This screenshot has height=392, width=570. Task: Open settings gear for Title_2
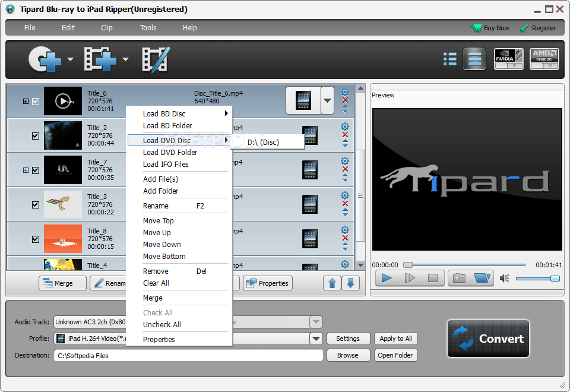coord(345,127)
